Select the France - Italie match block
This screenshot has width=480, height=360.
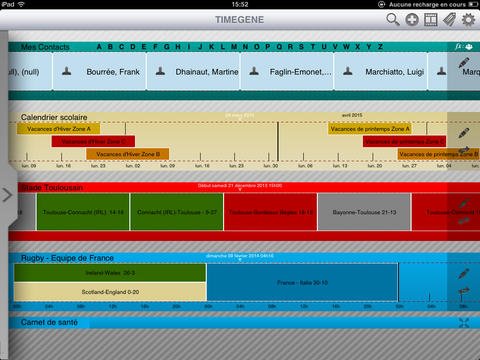(302, 282)
